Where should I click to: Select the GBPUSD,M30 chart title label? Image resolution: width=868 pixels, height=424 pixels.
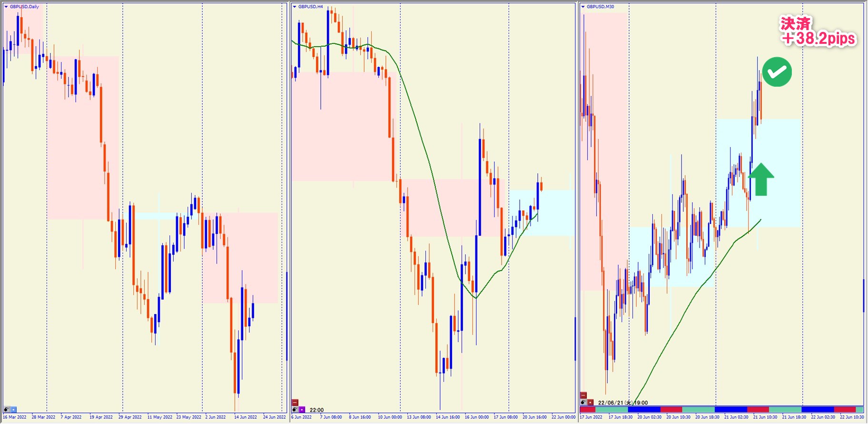tap(600, 7)
